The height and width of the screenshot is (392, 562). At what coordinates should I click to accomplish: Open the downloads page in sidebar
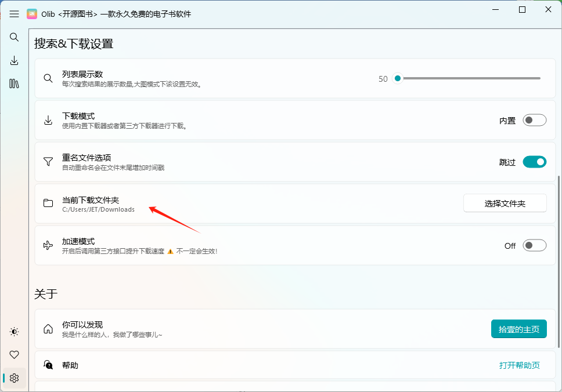[x=14, y=60]
